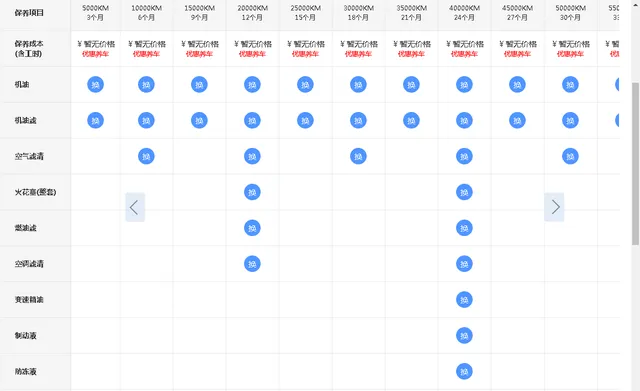Select the 45000KM 27个月 column header
This screenshot has height=391, width=640.
517,13
